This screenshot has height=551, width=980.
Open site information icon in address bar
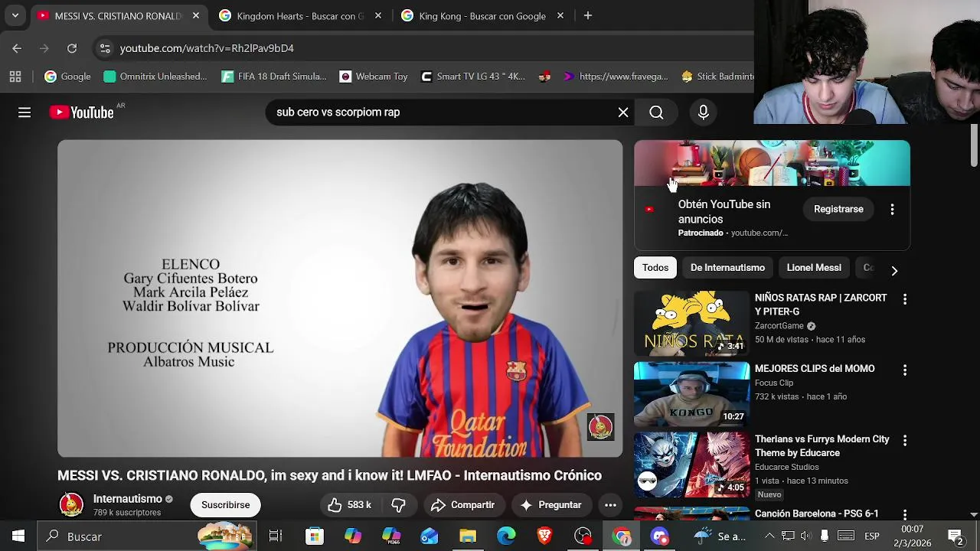click(x=105, y=48)
